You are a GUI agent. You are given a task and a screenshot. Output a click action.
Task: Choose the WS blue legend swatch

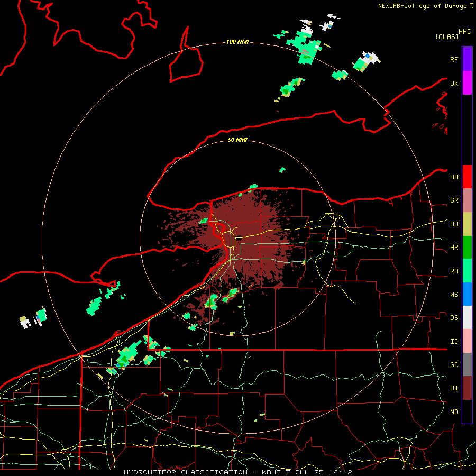click(467, 294)
